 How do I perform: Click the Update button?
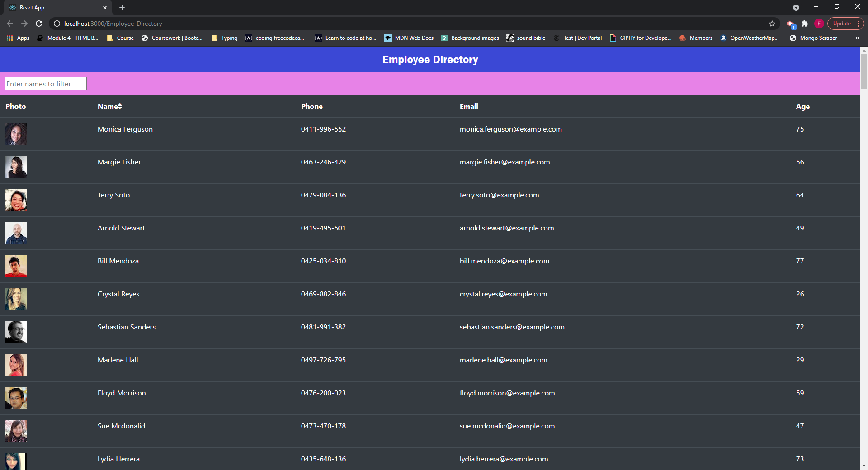842,23
